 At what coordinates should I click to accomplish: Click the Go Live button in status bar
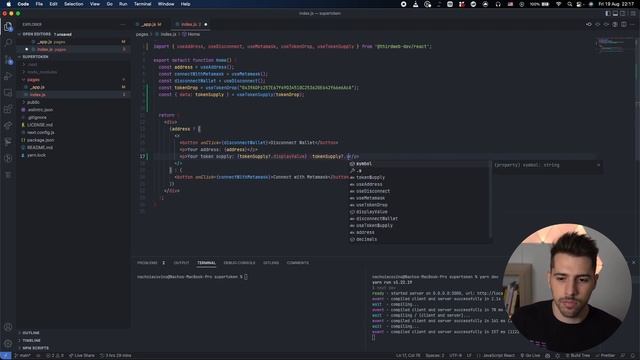pos(531,356)
